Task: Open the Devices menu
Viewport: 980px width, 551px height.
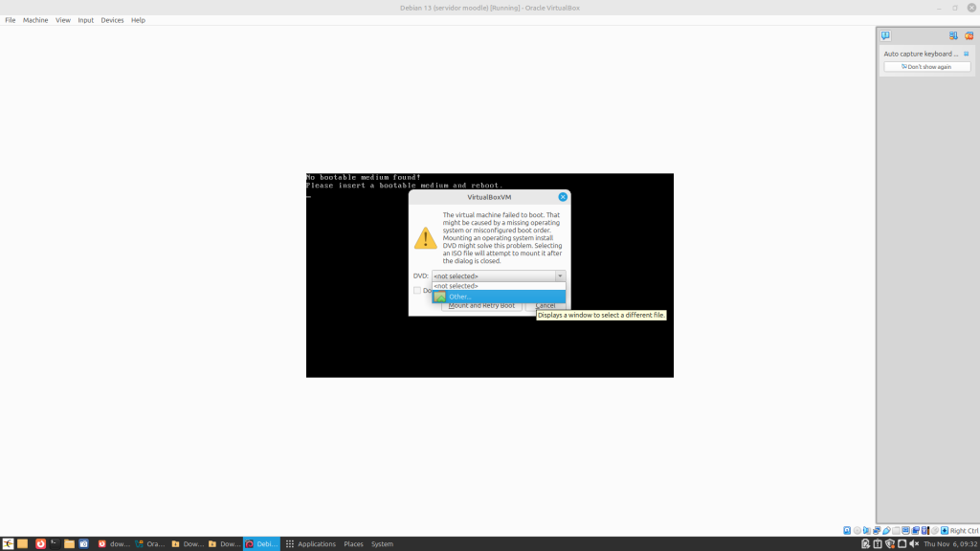Action: (x=112, y=20)
